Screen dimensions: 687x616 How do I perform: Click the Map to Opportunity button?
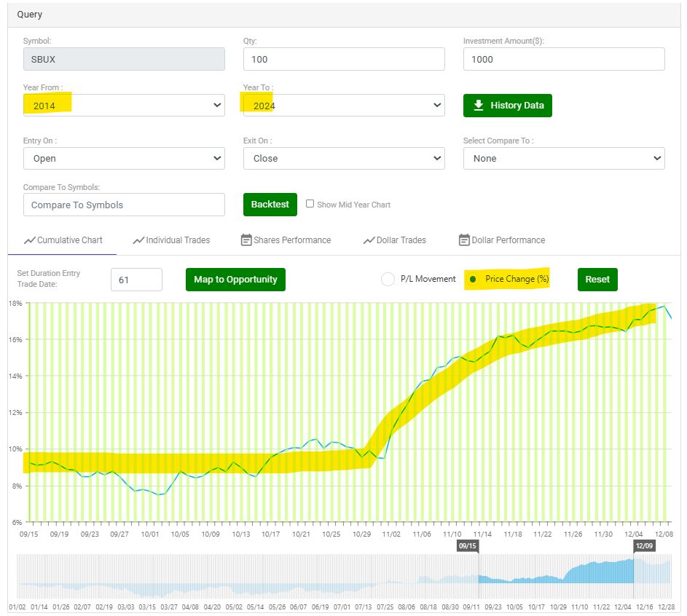pyautogui.click(x=236, y=280)
